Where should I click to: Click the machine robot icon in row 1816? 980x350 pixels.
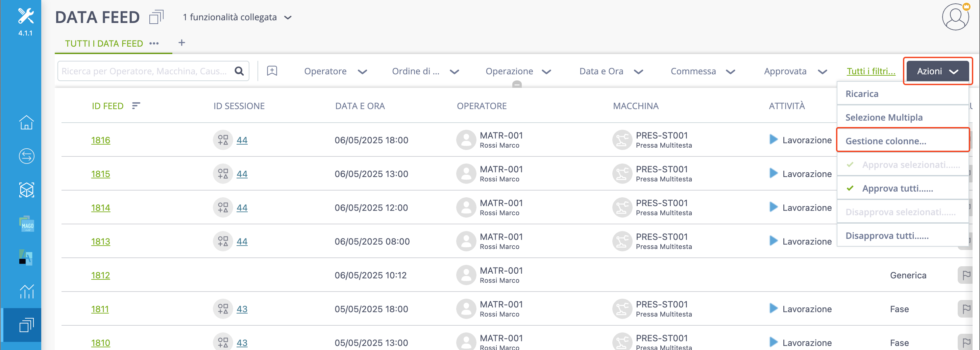coord(622,140)
